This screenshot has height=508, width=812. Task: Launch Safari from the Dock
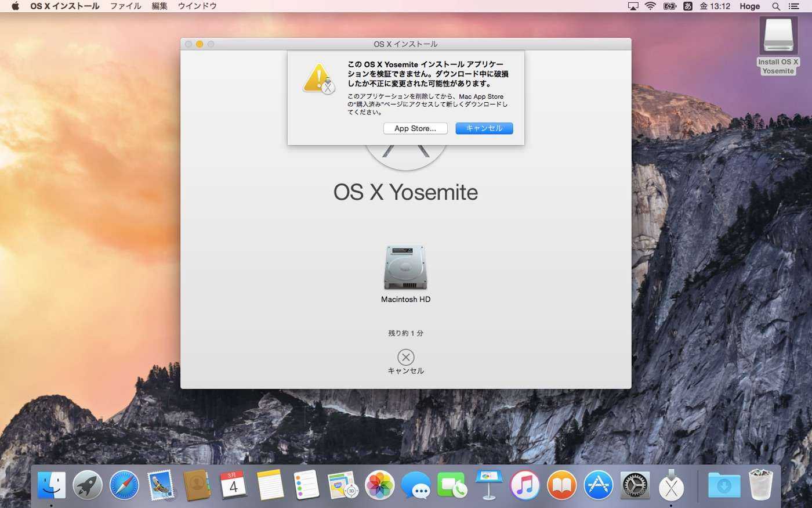pyautogui.click(x=124, y=485)
